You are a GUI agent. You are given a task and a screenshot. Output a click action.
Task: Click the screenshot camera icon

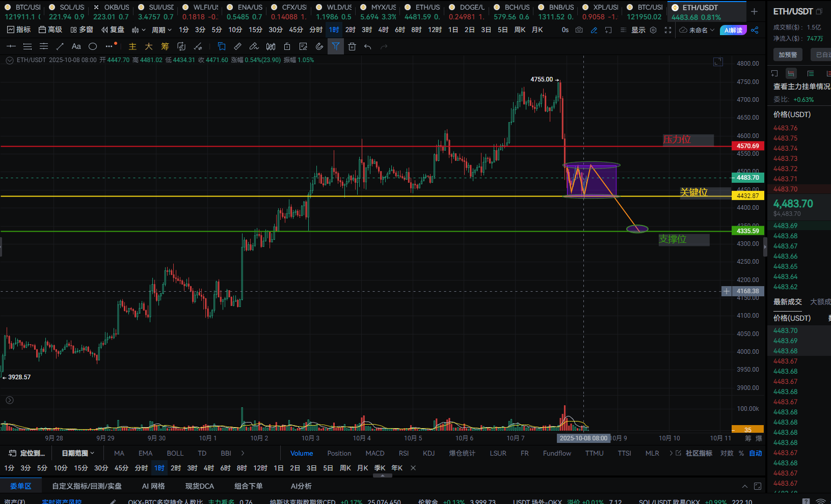pos(579,30)
